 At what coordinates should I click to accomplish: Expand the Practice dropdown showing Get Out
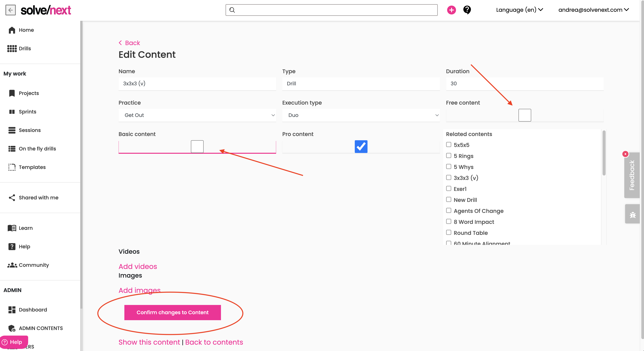[197, 115]
